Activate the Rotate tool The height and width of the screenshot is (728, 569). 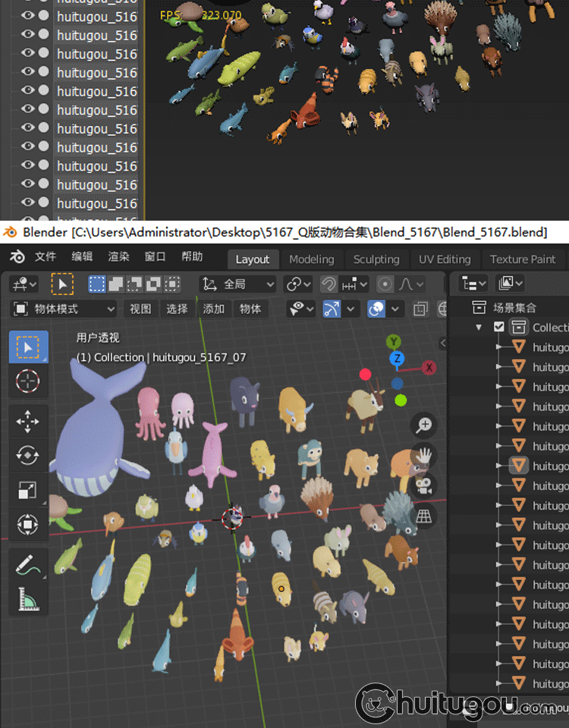28,456
